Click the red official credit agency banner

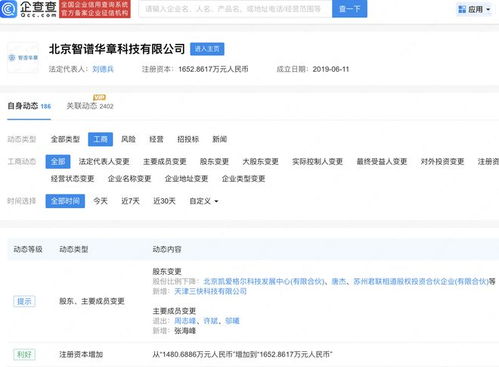95,9
